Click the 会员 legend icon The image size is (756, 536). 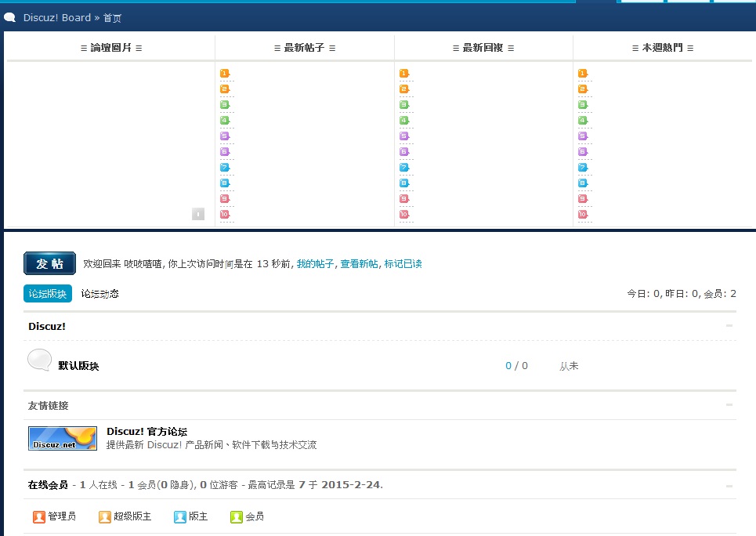[237, 516]
